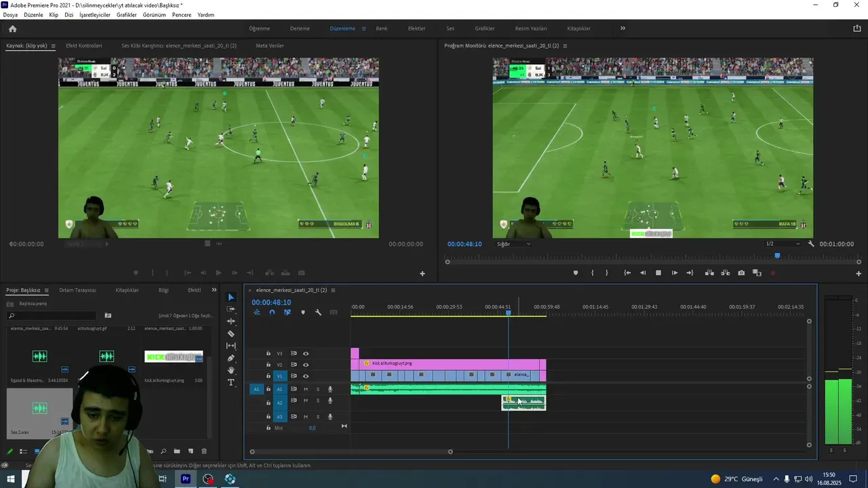Open Comparison View in Program Monitor

tap(757, 272)
